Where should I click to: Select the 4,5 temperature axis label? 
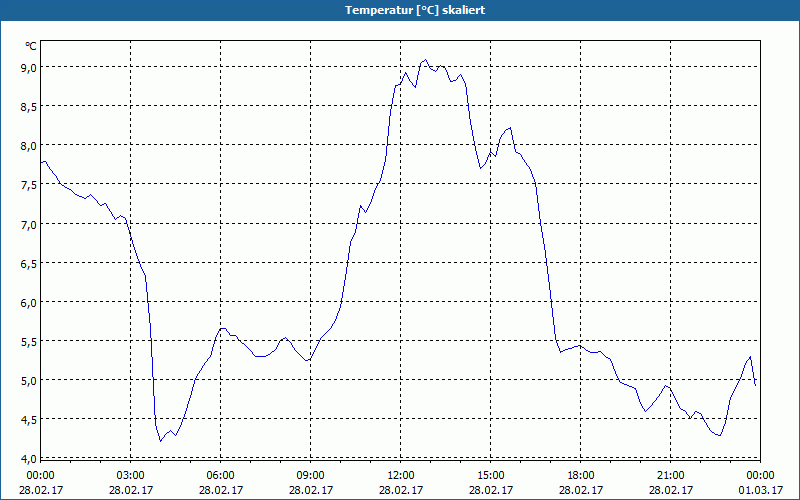pos(28,420)
